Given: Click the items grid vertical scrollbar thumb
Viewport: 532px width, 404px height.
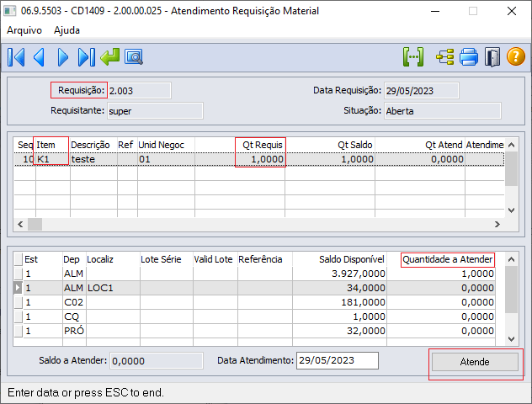Looking at the screenshot, I should (x=511, y=168).
